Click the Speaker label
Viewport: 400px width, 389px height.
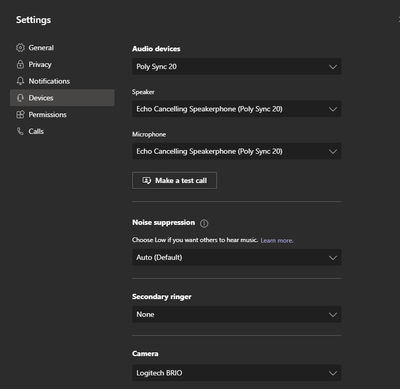(x=143, y=92)
